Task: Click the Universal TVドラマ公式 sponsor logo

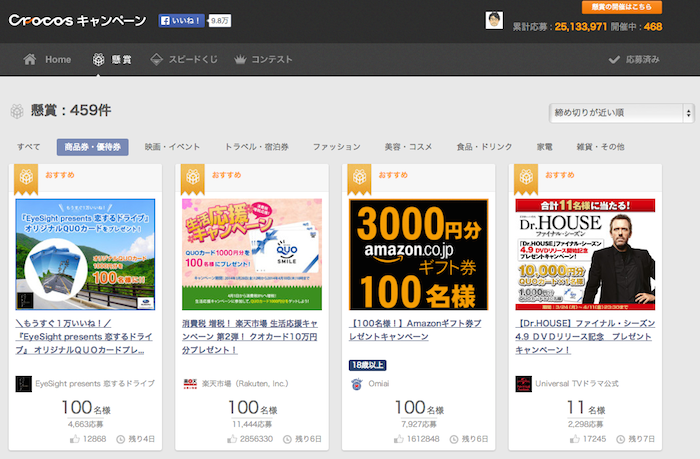Action: (524, 384)
